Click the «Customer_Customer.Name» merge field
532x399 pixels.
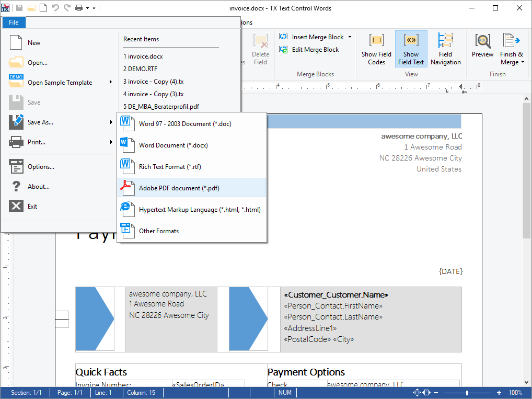[x=336, y=295]
